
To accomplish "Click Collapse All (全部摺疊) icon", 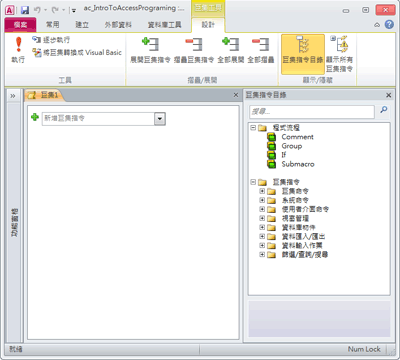I will pos(261,50).
